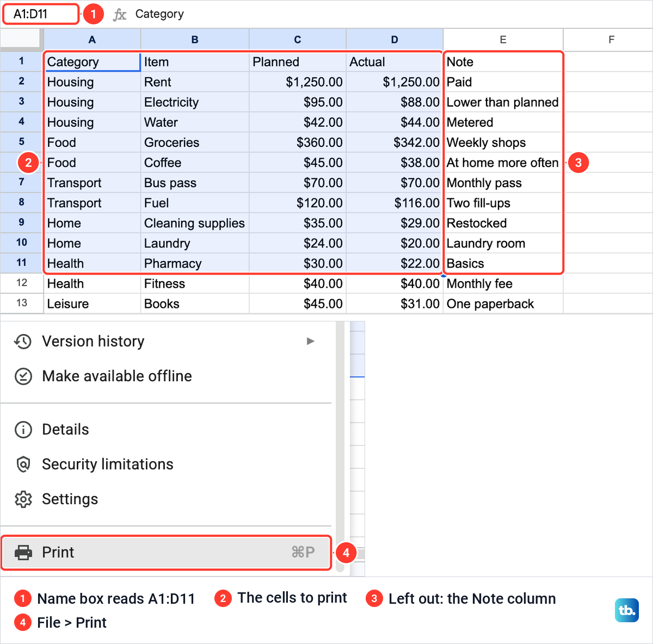The height and width of the screenshot is (644, 653).
Task: Choose Make available offline
Action: 166,376
